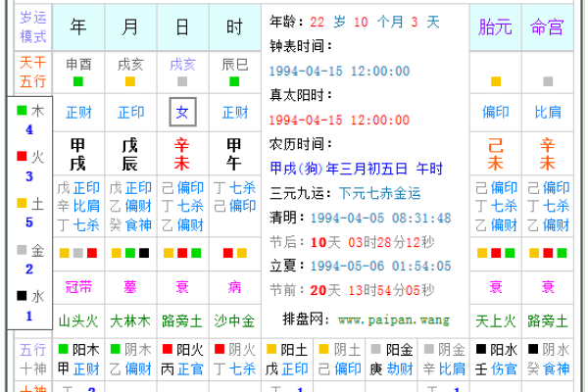Click the yellow 土 legend square

pyautogui.click(x=22, y=203)
